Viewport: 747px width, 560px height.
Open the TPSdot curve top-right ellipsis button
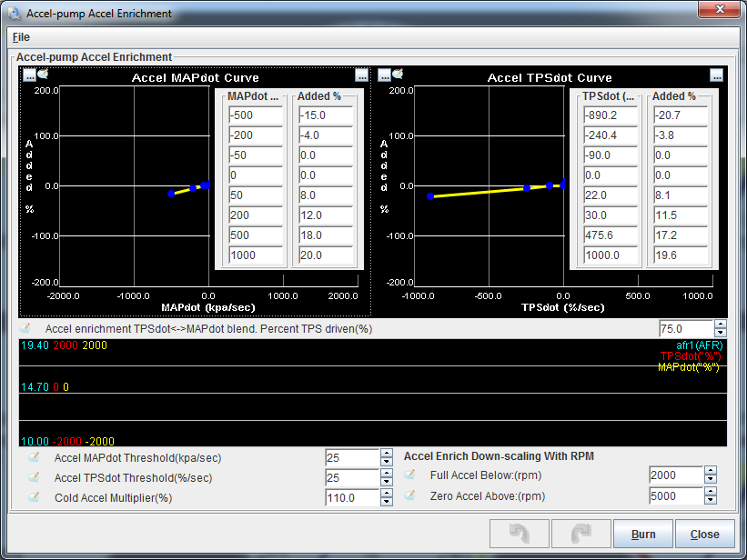(x=716, y=75)
